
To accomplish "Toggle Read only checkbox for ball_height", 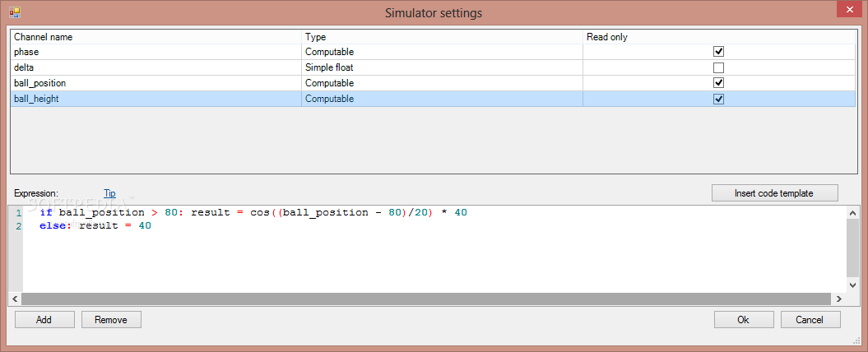I will pos(718,99).
